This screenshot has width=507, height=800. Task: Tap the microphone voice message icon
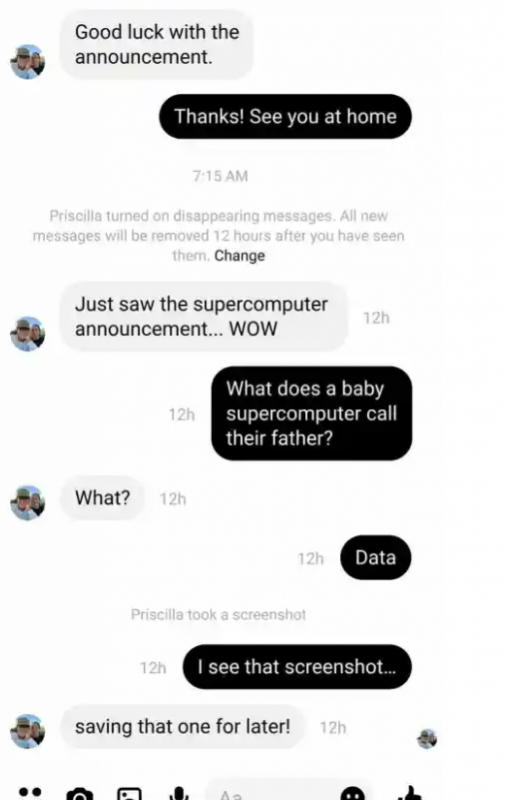[x=179, y=794]
